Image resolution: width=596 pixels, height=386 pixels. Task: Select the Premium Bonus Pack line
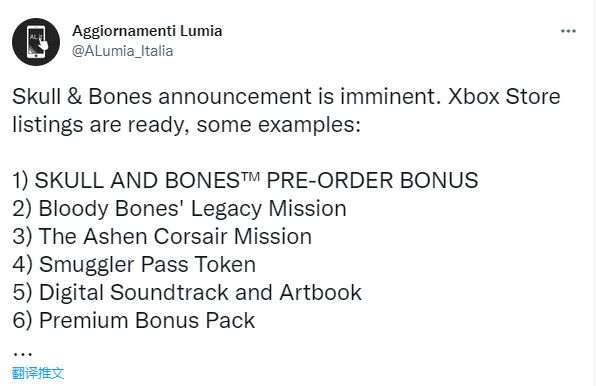[133, 320]
